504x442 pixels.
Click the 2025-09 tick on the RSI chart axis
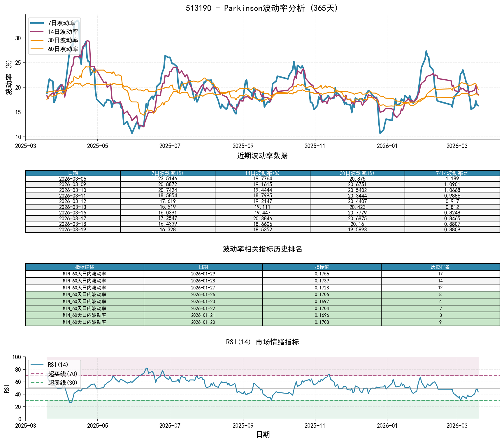(243, 425)
